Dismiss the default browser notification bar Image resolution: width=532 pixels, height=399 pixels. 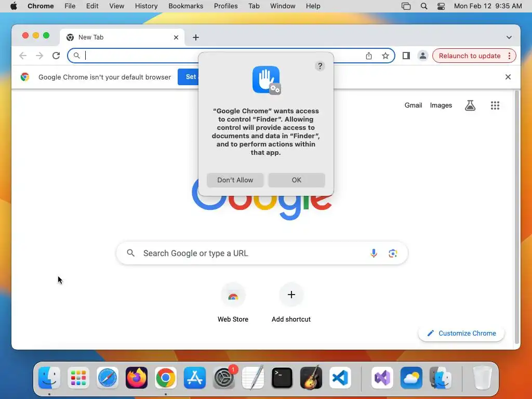coord(508,77)
